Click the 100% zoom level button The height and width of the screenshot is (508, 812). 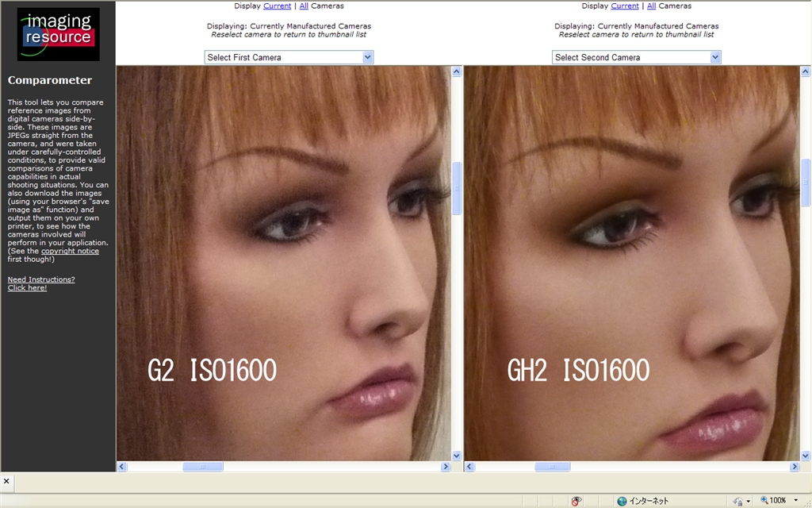[774, 500]
